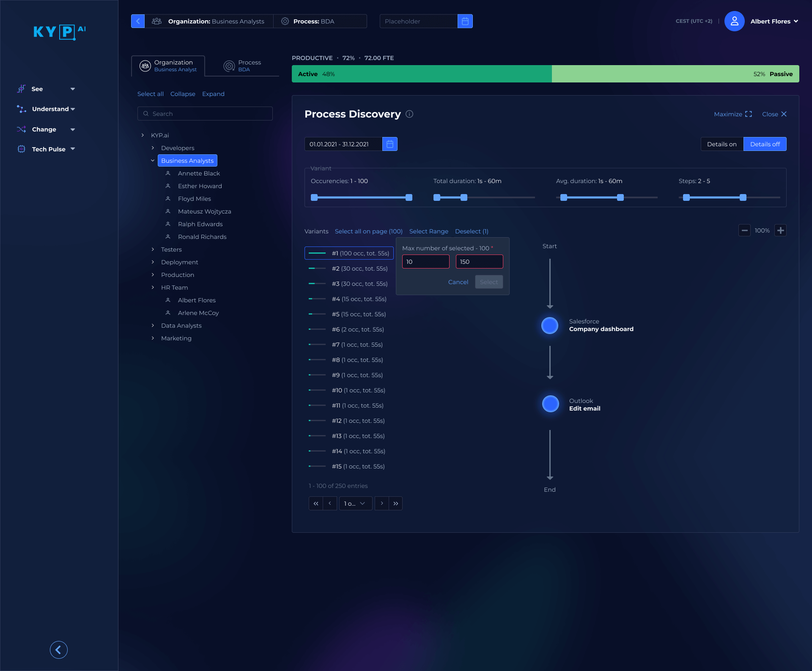
Task: Click the right handle of Steps slider
Action: point(743,197)
